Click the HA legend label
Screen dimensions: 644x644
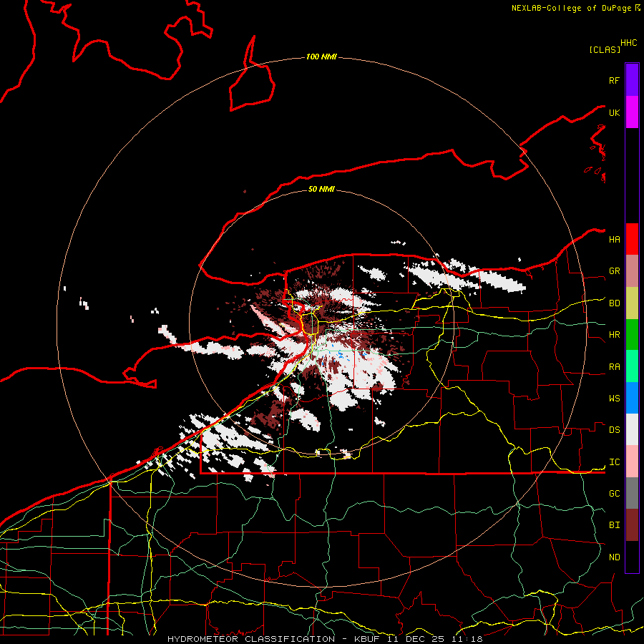pos(614,239)
